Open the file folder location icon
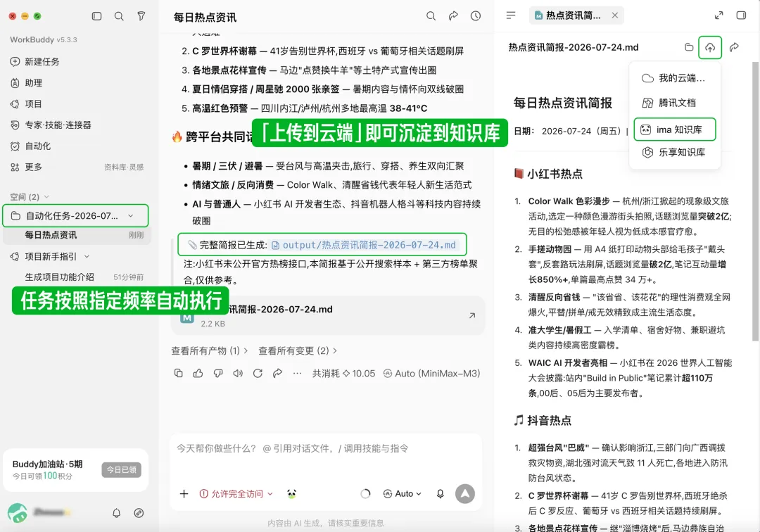Screen dimensions: 760x532 tap(689, 47)
